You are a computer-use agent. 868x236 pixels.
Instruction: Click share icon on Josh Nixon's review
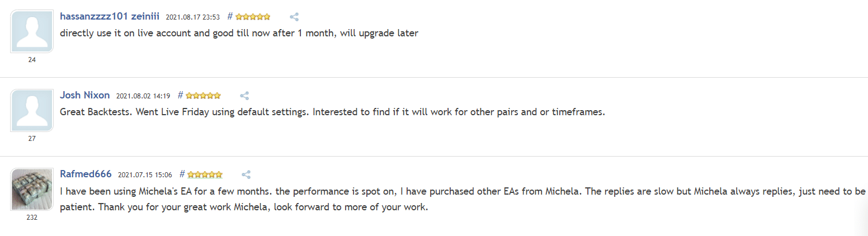tap(244, 96)
